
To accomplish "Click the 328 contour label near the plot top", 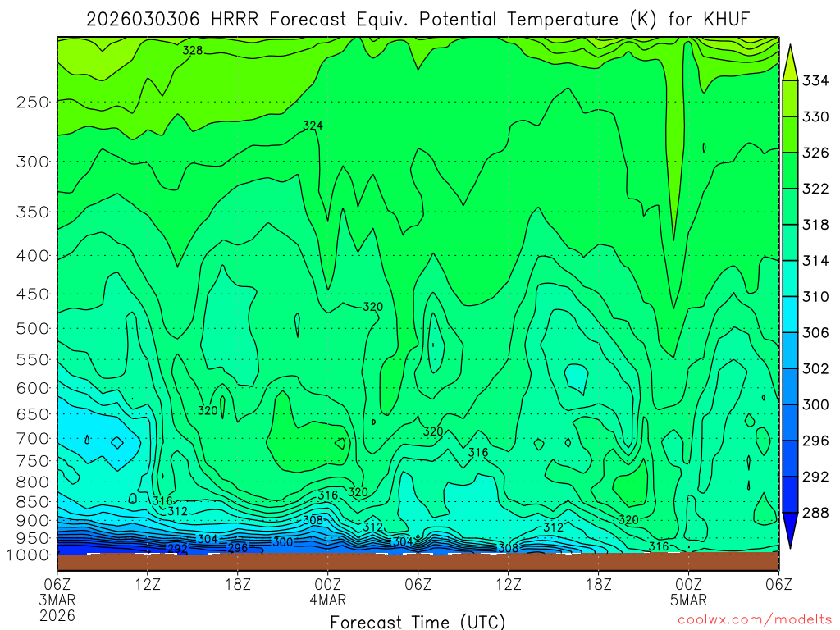I will [x=193, y=50].
